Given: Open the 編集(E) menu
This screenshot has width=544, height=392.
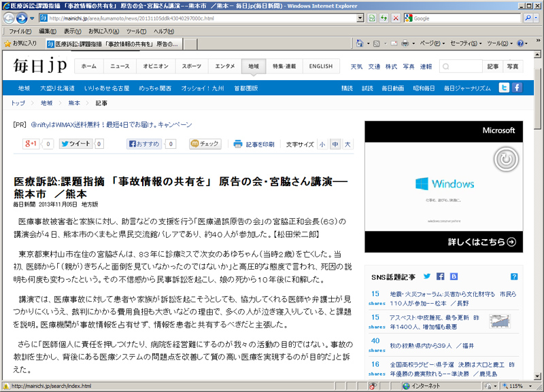Looking at the screenshot, I should 48,31.
